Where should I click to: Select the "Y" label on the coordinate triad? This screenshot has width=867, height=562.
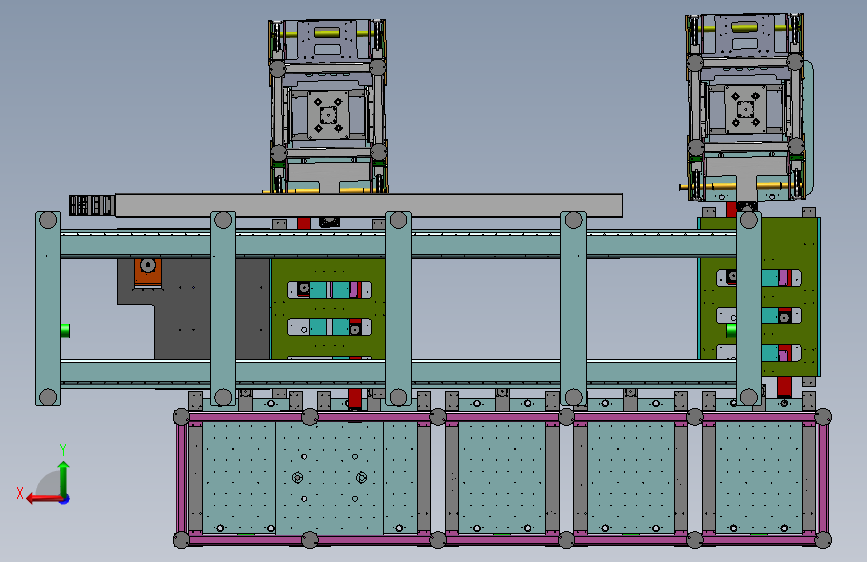[63, 449]
